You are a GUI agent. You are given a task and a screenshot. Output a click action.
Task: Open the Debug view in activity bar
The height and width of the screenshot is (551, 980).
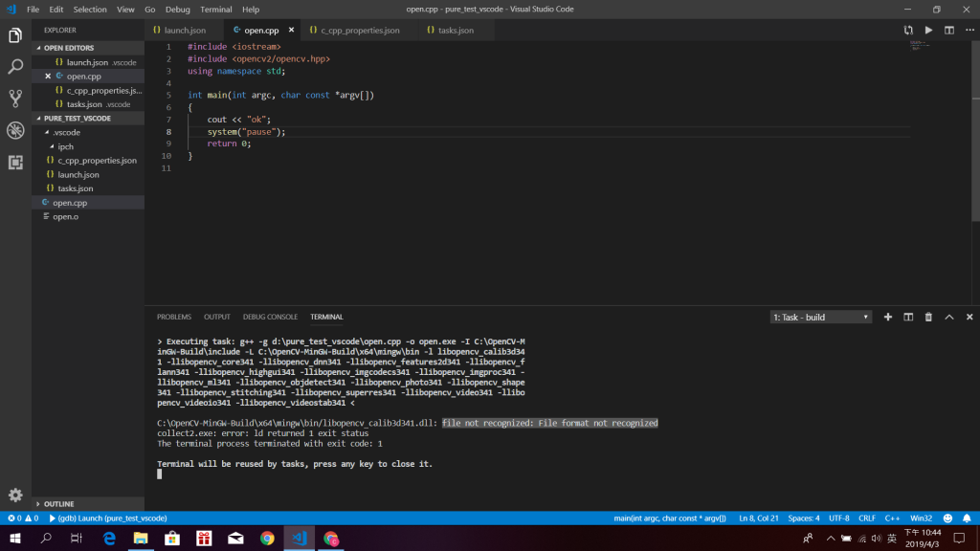pyautogui.click(x=15, y=130)
